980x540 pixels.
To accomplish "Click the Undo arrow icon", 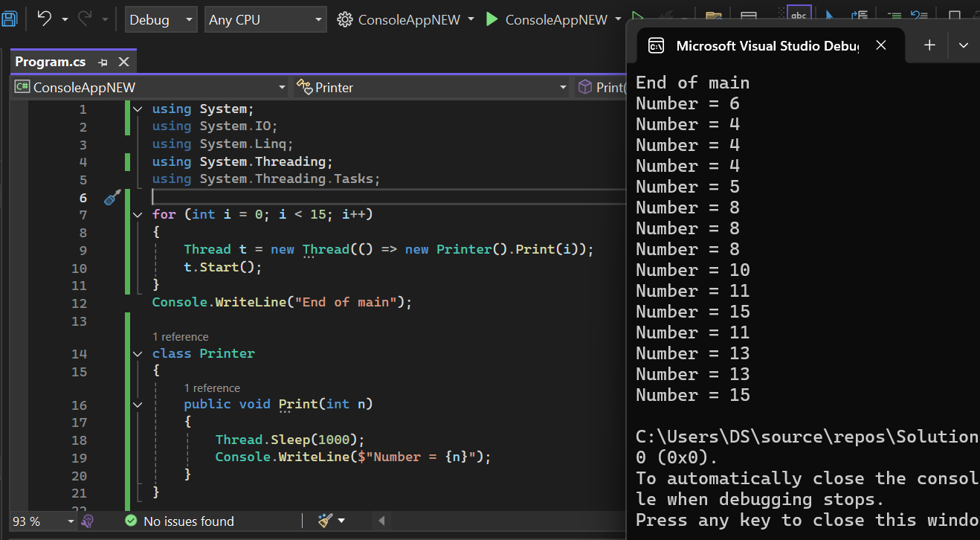I will point(45,19).
